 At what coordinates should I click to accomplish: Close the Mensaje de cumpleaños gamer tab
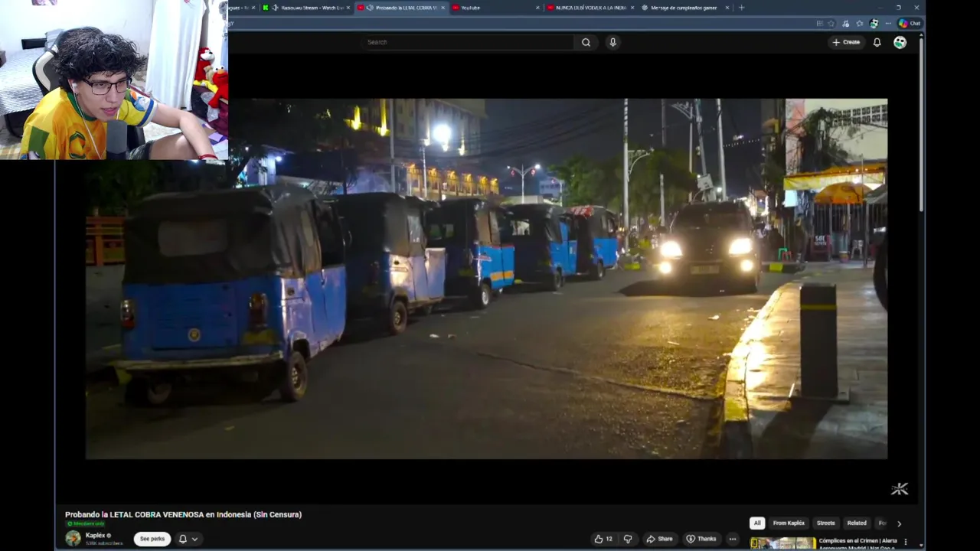pyautogui.click(x=727, y=8)
